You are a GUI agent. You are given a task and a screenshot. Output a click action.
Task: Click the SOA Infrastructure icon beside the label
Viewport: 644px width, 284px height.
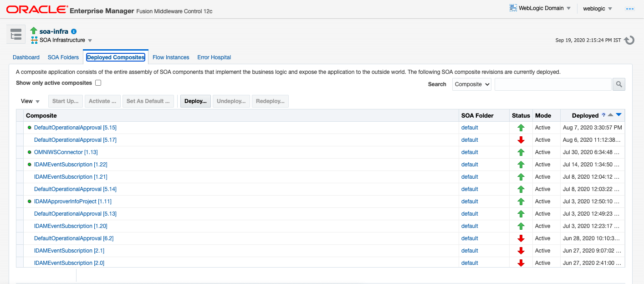34,40
